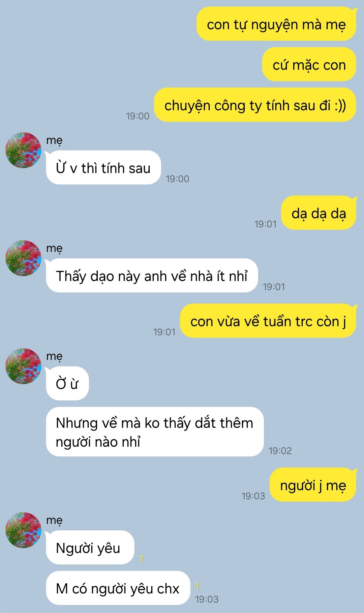Tap mẹ's avatar beside "Thấy dạo này anh về nhà ít nhỉ"
The height and width of the screenshot is (613, 364).
23,258
